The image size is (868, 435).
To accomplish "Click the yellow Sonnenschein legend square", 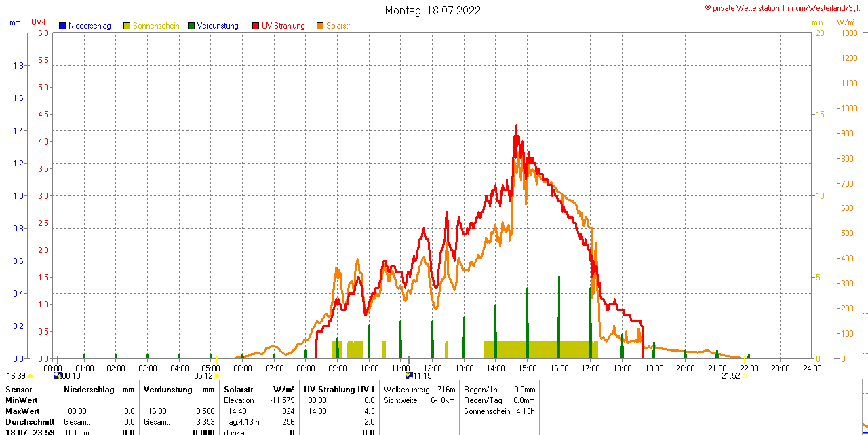I will click(x=127, y=26).
